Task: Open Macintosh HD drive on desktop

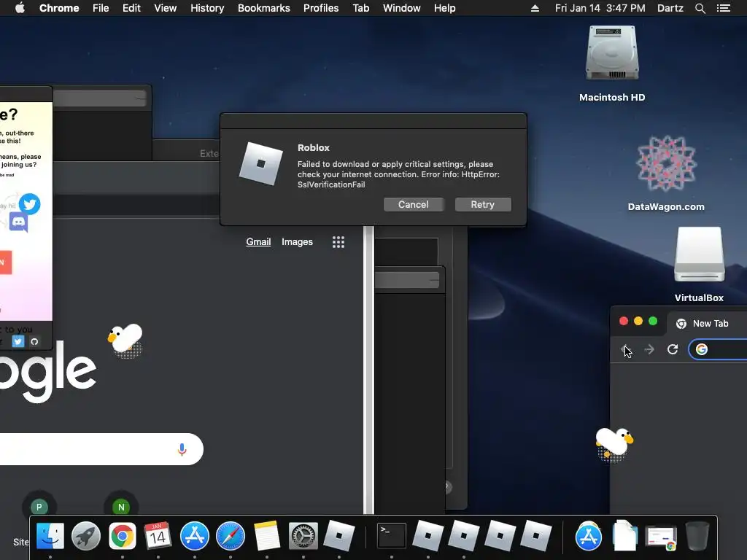Action: coord(612,52)
